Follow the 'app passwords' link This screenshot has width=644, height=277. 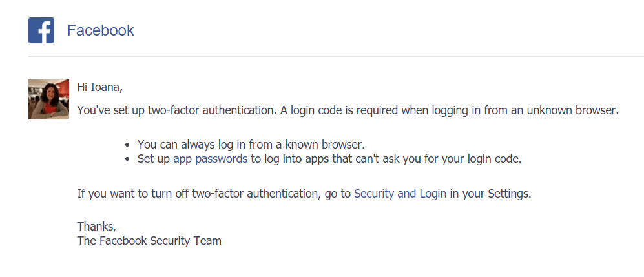pos(211,159)
